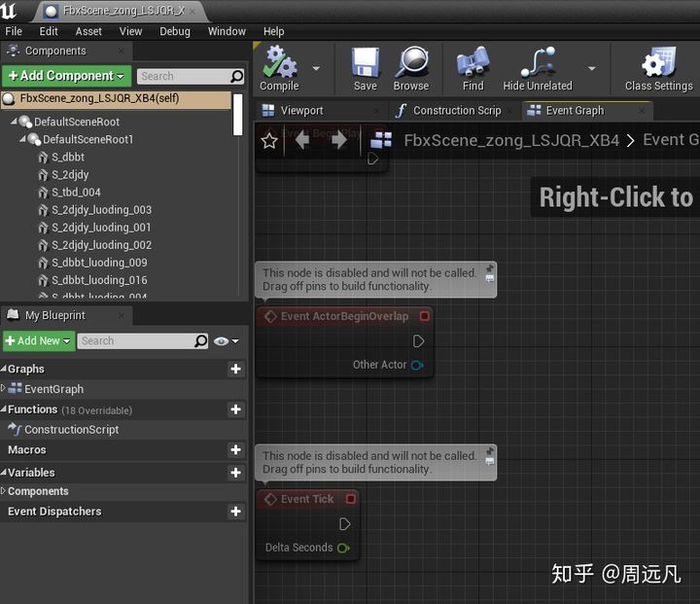
Task: Collapse the DefaultSceneRoot tree node
Action: coord(14,121)
